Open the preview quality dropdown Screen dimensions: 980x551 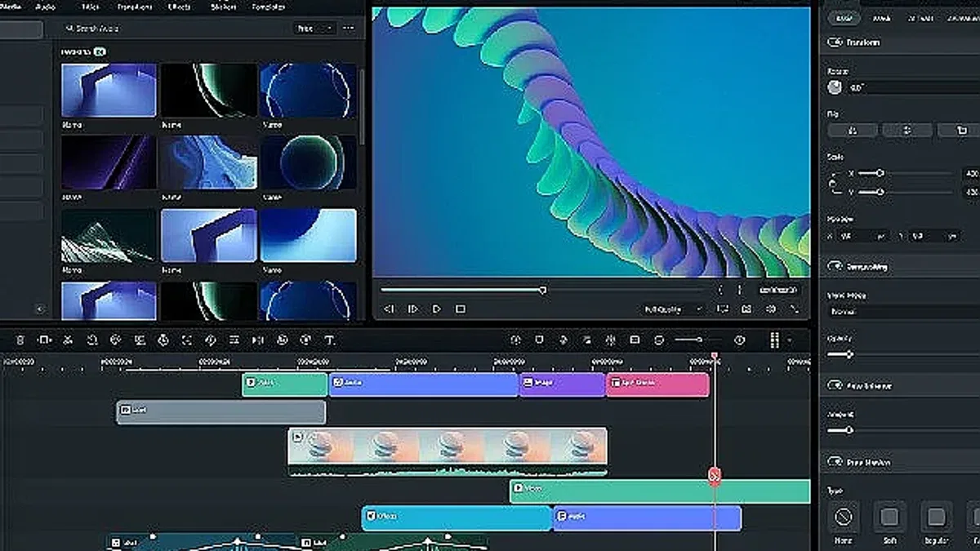[674, 309]
